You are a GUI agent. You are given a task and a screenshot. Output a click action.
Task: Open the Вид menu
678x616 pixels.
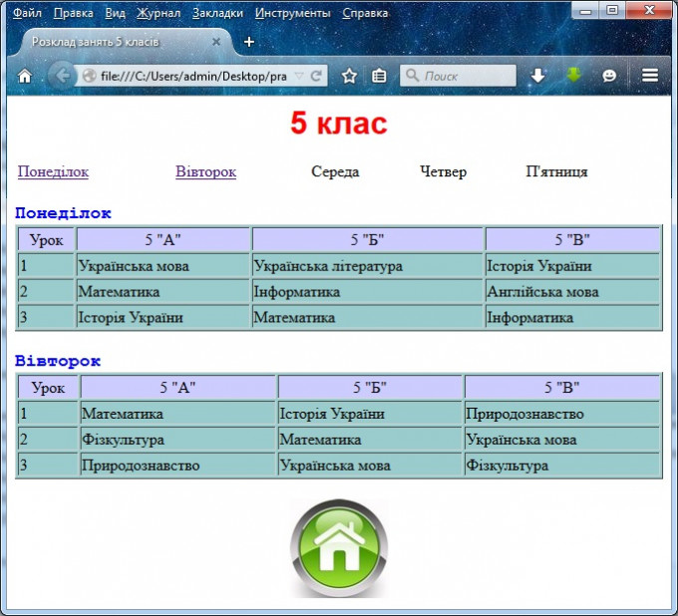[115, 13]
